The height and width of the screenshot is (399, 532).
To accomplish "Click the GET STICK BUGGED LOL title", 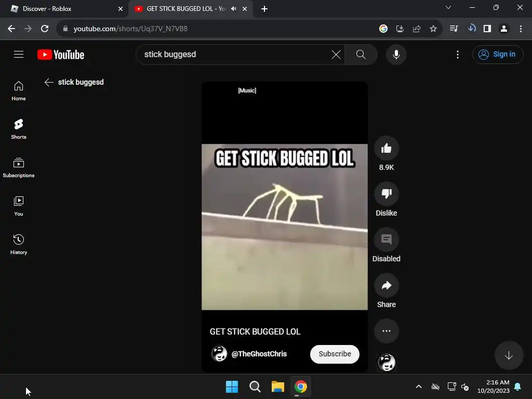I will point(255,331).
